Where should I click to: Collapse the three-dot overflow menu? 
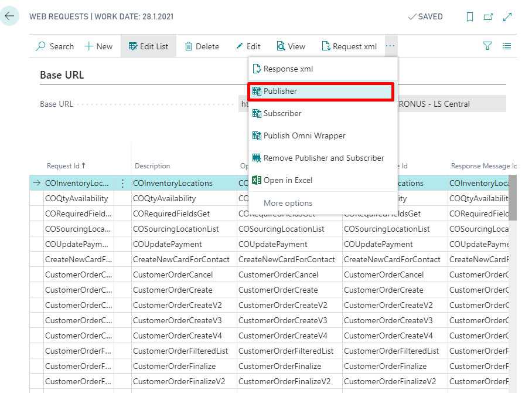click(x=391, y=46)
